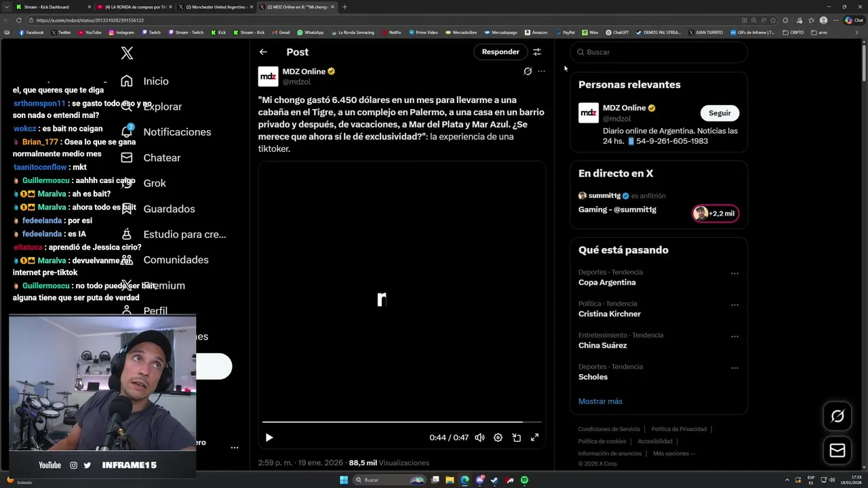
Task: Open Facebook bookmark
Action: 31,33
